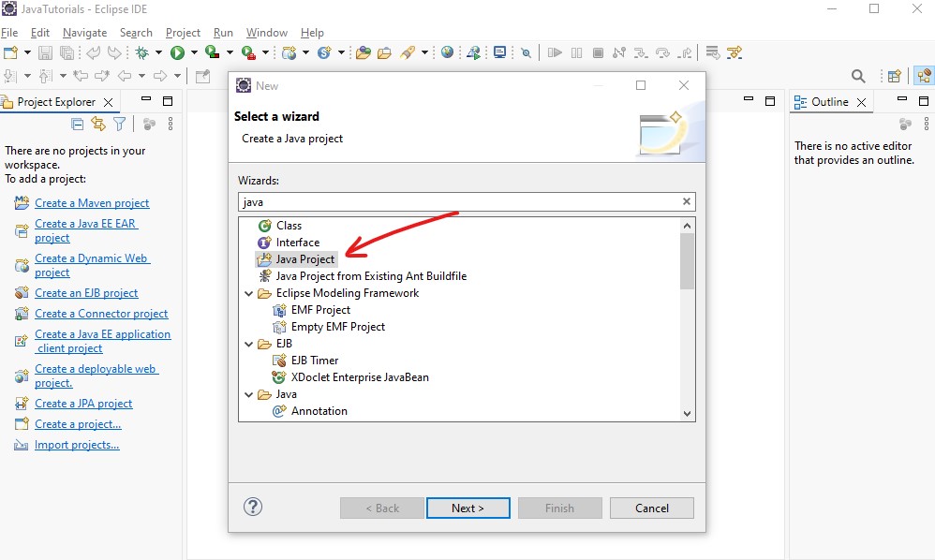Click the Create a Maven project link
Image resolution: width=935 pixels, height=560 pixels.
[x=92, y=203]
